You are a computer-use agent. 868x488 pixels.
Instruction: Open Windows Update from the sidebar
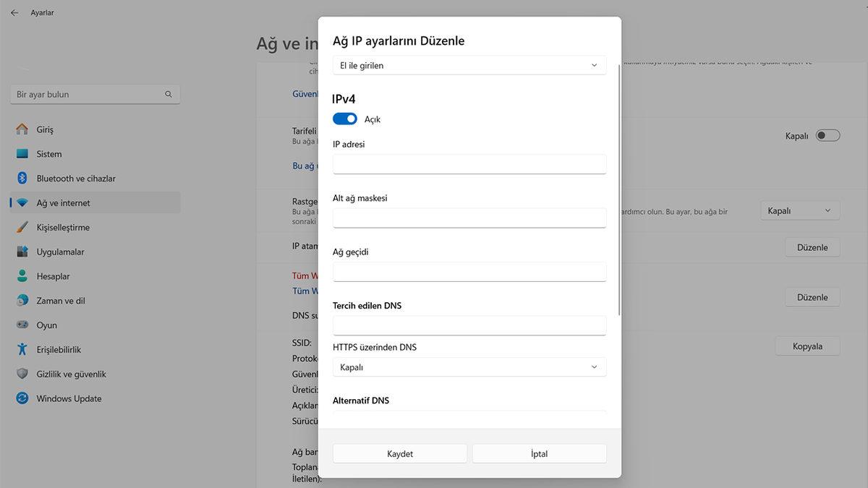(22, 398)
